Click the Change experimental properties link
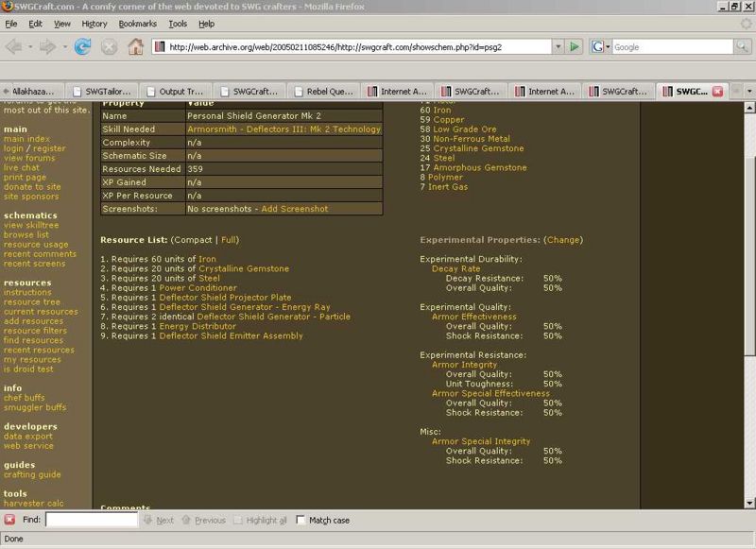 coord(564,241)
